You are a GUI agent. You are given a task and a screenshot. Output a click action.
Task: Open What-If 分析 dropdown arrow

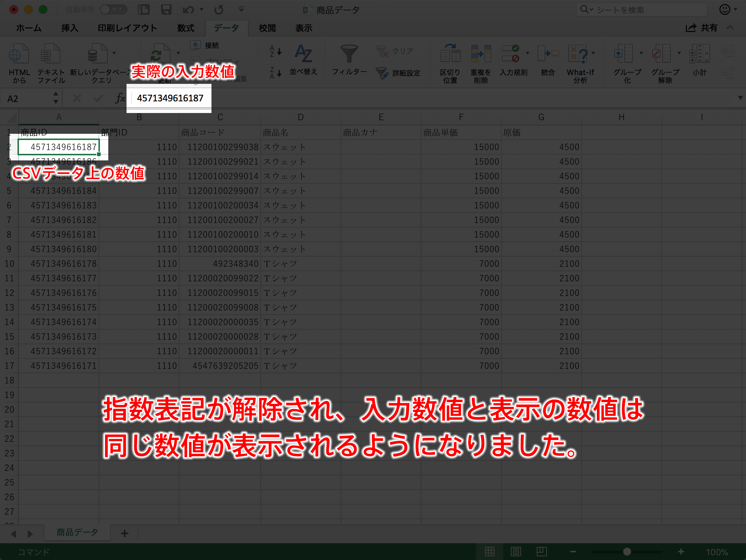(593, 53)
